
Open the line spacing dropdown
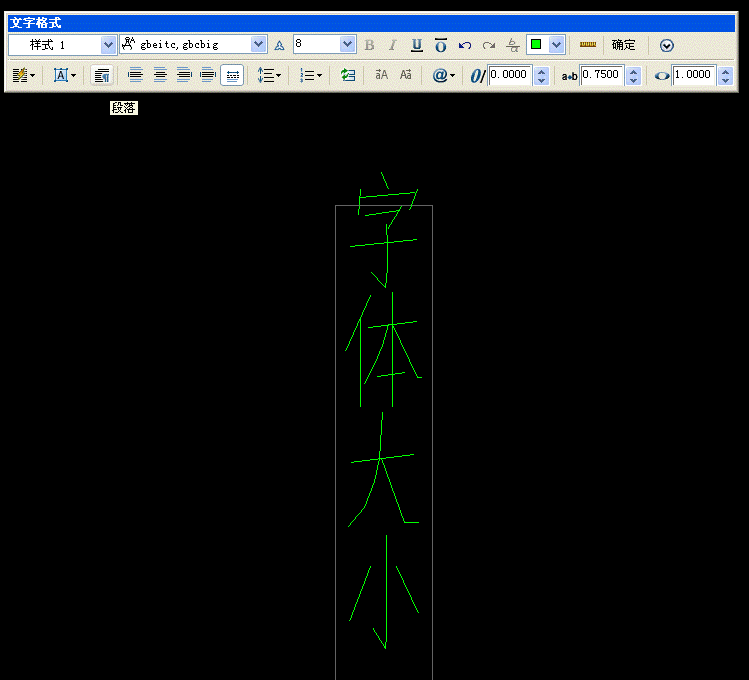(x=269, y=75)
